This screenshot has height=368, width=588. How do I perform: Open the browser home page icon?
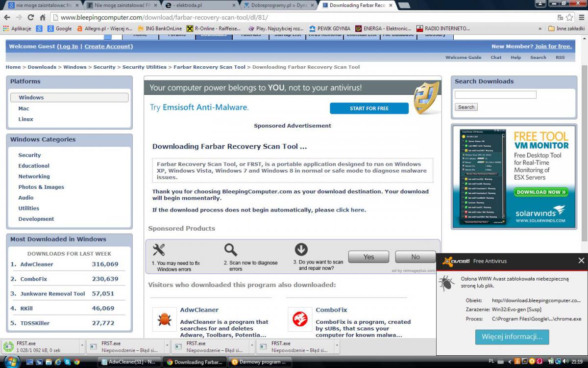pos(43,17)
